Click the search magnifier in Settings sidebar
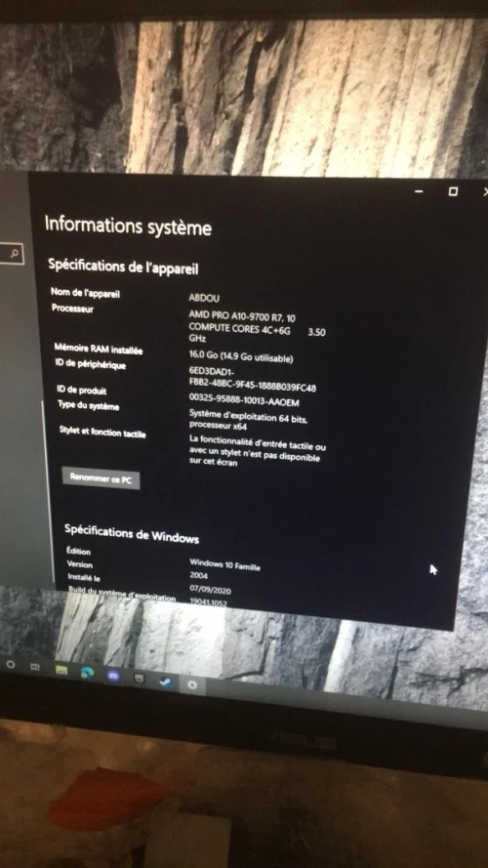Image resolution: width=488 pixels, height=868 pixels. coord(15,254)
